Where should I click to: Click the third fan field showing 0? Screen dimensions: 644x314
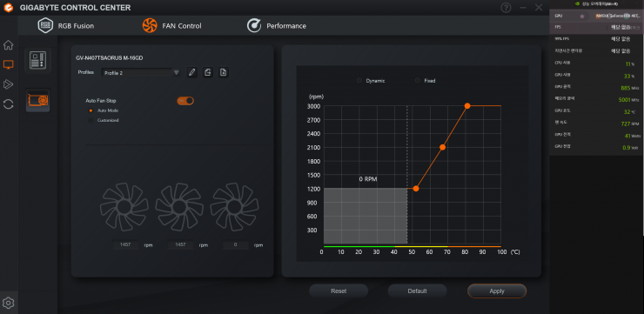(x=235, y=245)
